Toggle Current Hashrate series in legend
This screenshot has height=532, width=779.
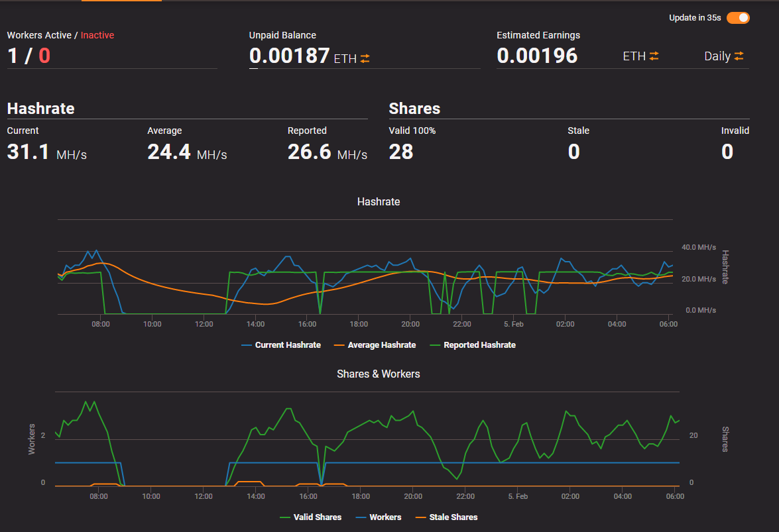(281, 345)
